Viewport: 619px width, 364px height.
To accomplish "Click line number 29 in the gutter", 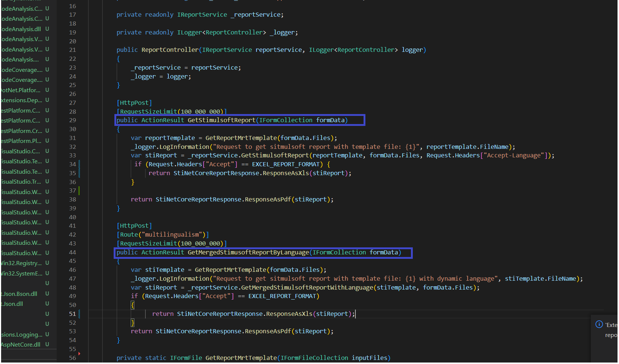I will click(73, 120).
